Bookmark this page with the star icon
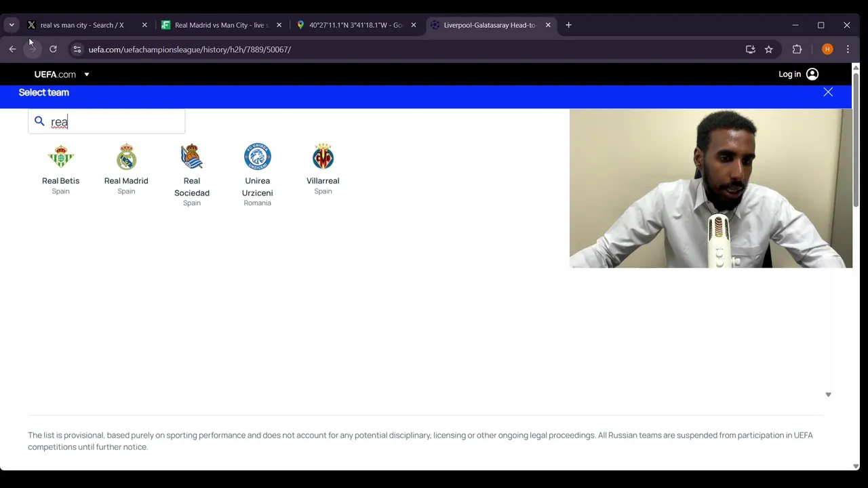This screenshot has height=488, width=868. click(768, 49)
